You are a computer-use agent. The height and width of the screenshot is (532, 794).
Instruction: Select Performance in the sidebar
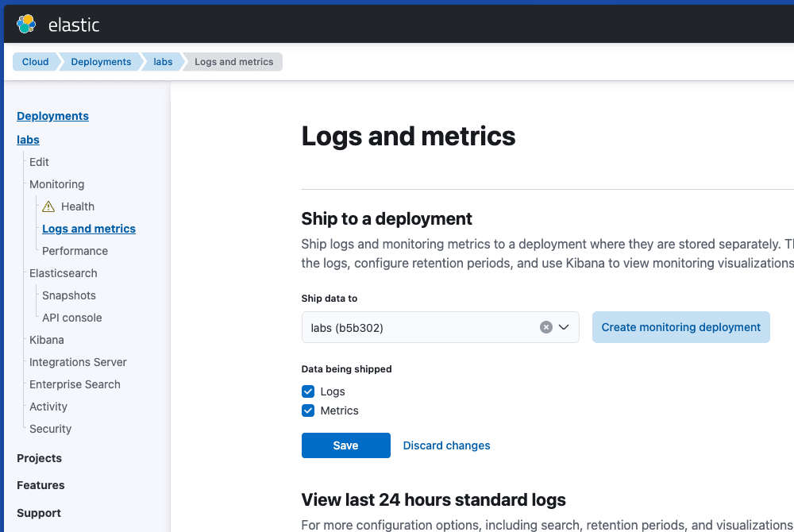74,251
